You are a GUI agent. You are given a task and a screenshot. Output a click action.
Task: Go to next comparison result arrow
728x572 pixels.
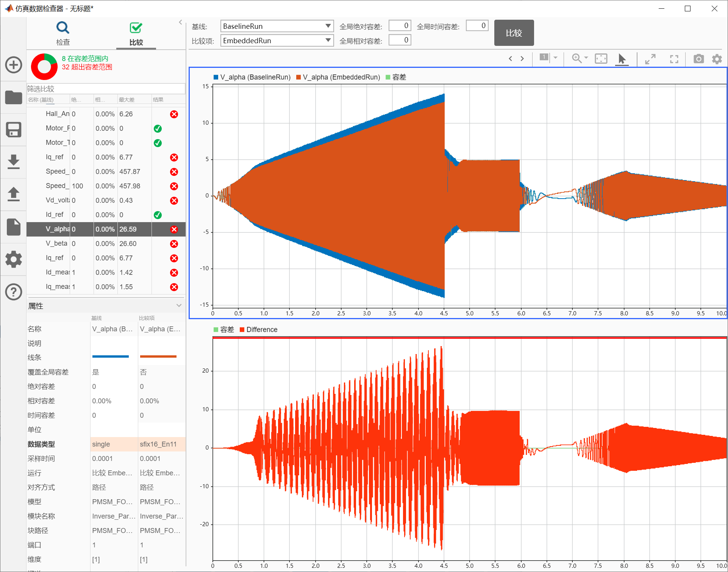click(x=522, y=59)
